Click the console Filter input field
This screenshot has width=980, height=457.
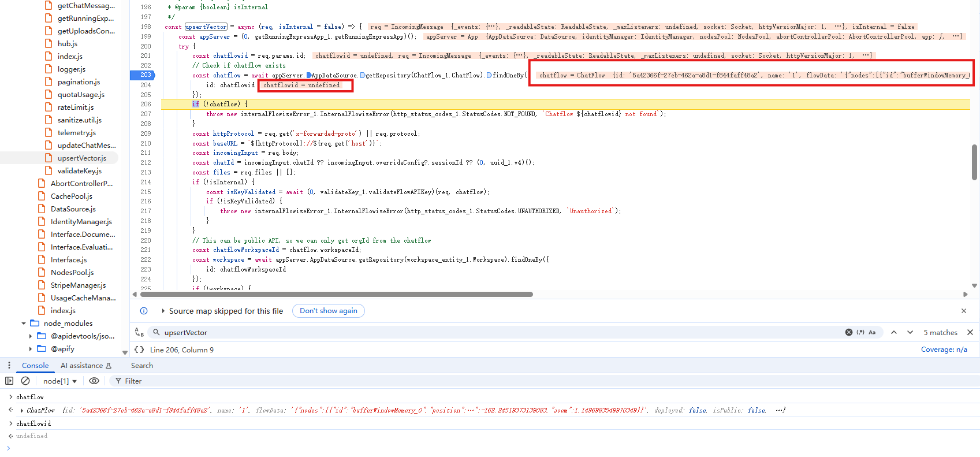(231, 381)
